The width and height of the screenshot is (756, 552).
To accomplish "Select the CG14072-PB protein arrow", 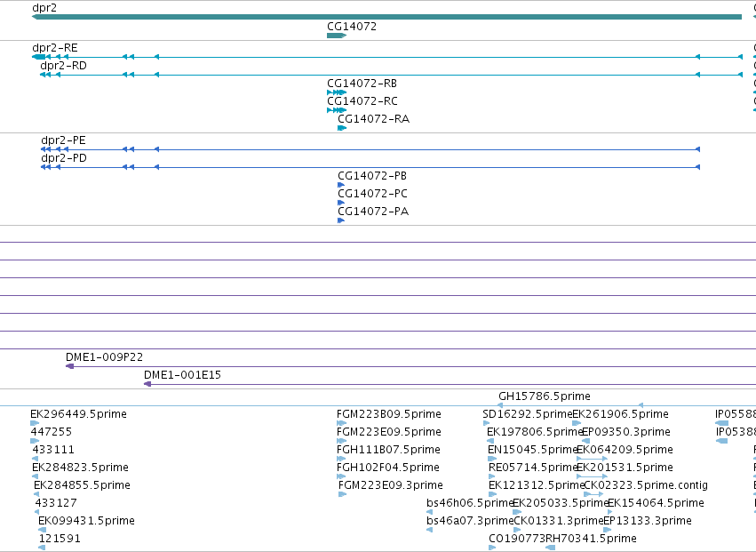I will [x=341, y=185].
